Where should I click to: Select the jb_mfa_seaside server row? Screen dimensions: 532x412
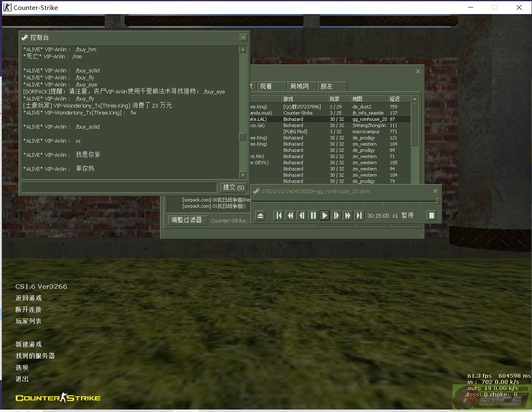coord(330,113)
